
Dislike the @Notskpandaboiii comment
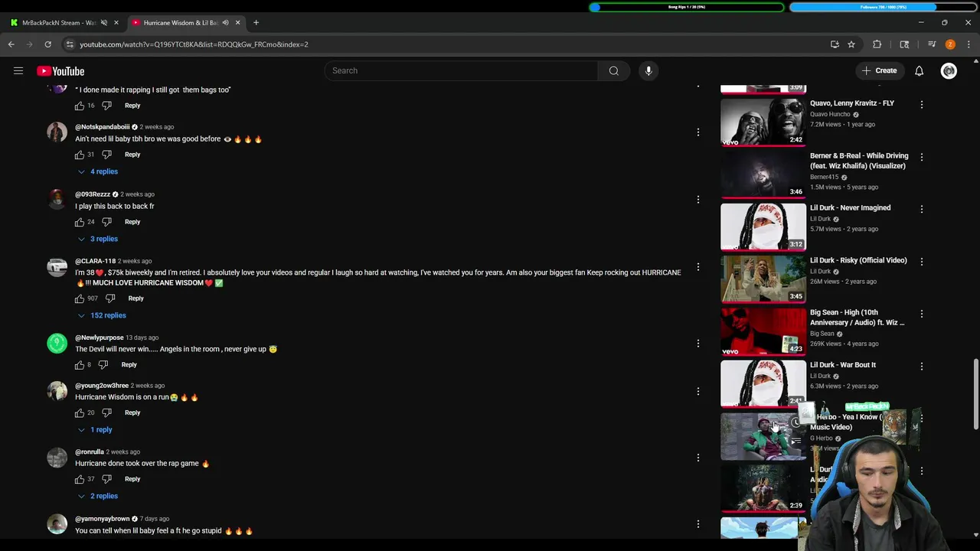(107, 155)
